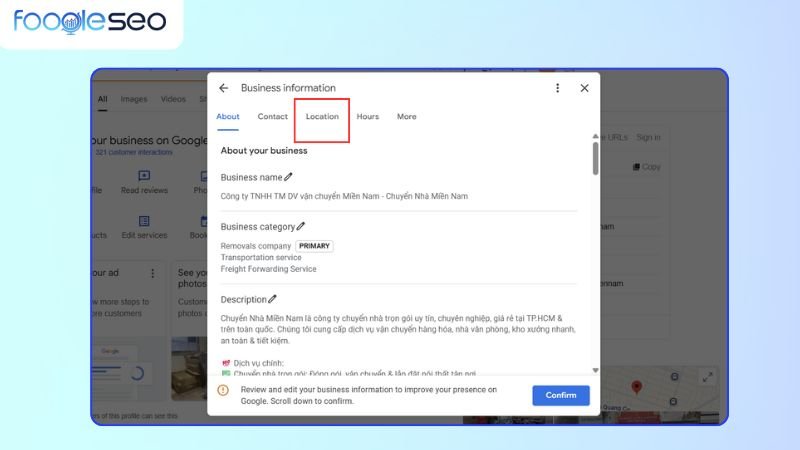
Task: Click the back arrow in Business information
Action: [x=223, y=88]
